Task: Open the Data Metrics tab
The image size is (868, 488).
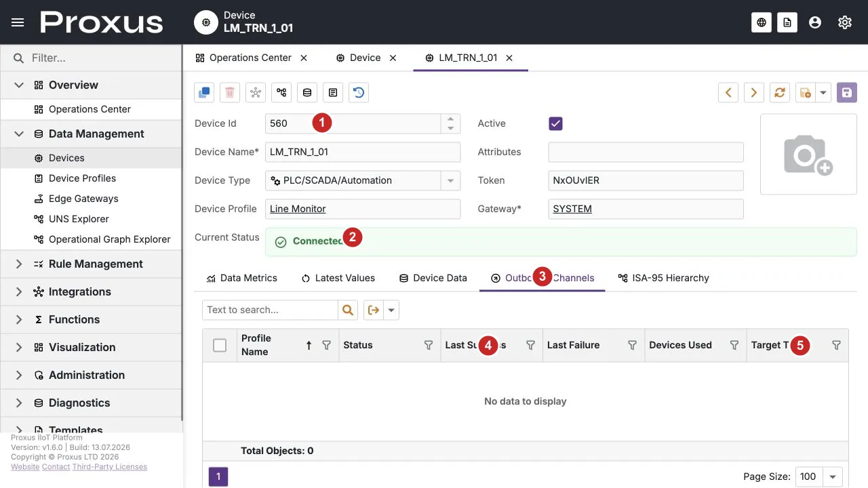Action: 242,278
